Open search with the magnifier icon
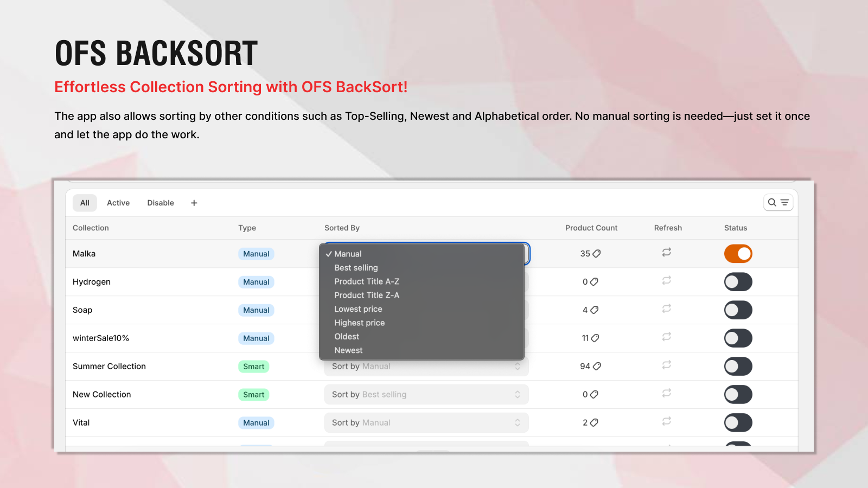 tap(773, 202)
